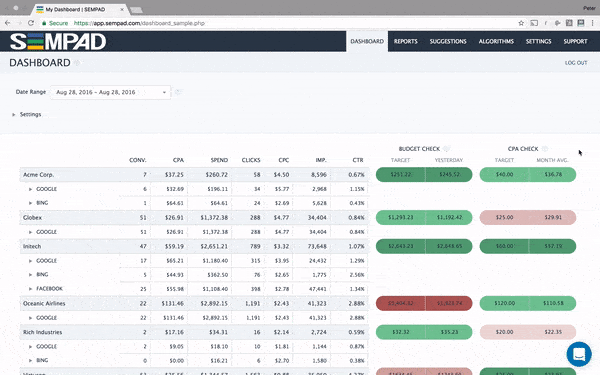Click the browser reload icon
Screen dimensions: 600x375
point(31,23)
